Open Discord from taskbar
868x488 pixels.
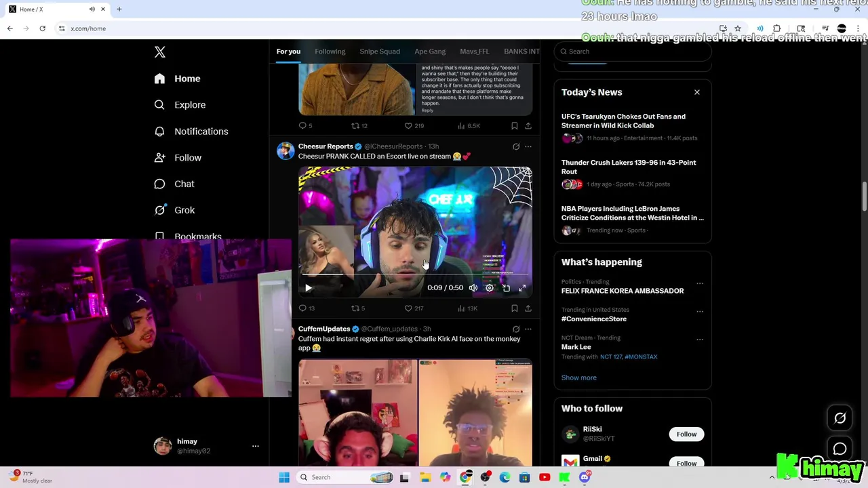[x=585, y=477]
